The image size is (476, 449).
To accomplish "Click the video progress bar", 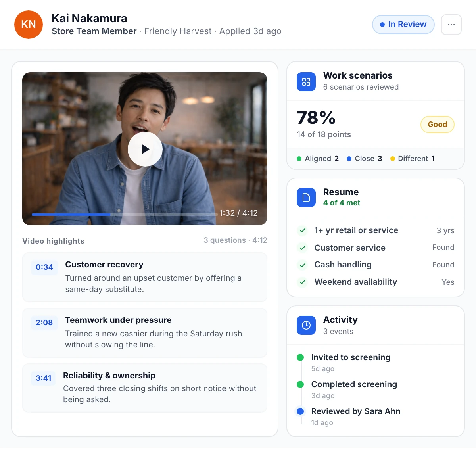I will pos(145,215).
